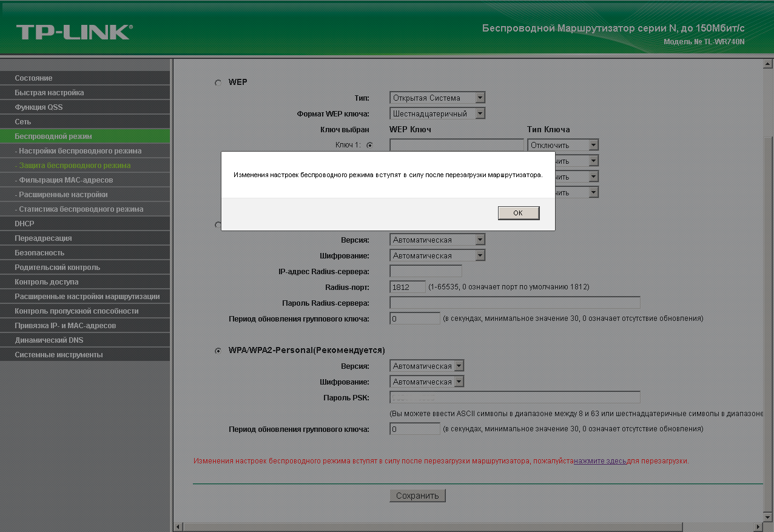Click the Ключ выбран column header
The image size is (774, 532).
345,130
